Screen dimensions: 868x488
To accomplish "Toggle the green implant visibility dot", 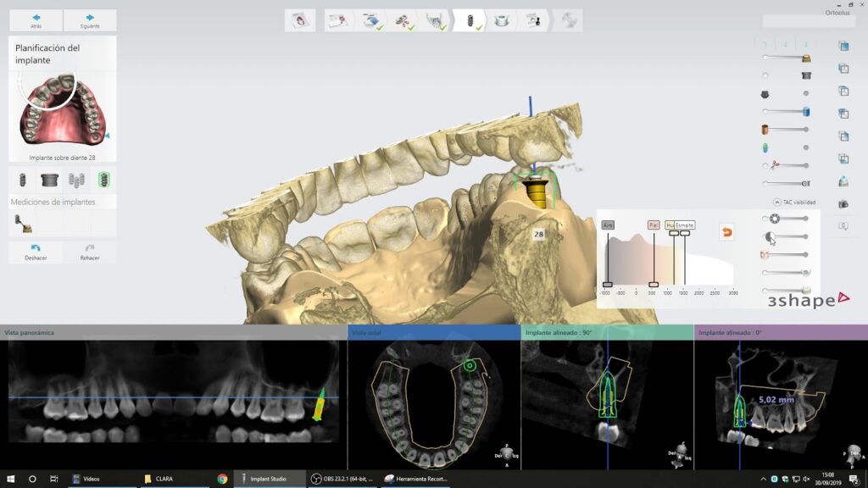I will pyautogui.click(x=806, y=147).
